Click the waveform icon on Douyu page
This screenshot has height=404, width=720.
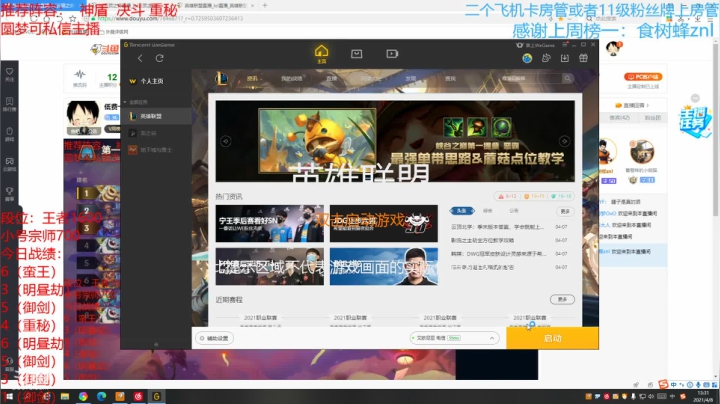pyautogui.click(x=80, y=75)
